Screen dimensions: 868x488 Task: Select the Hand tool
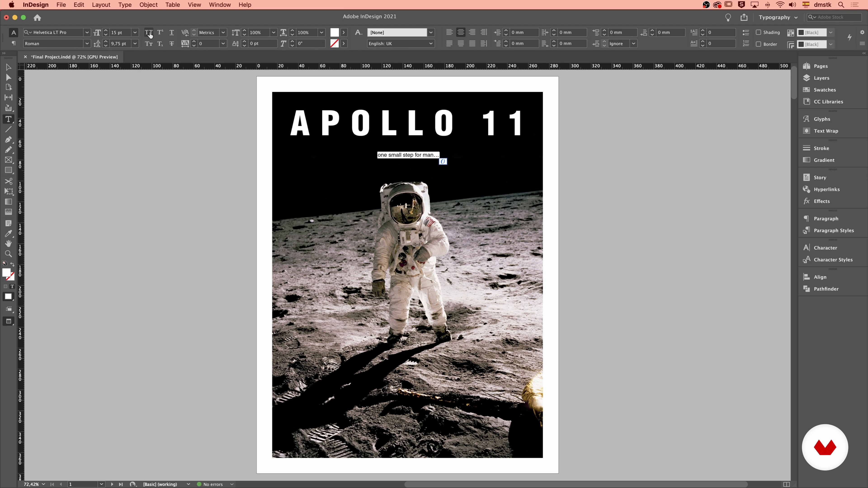pyautogui.click(x=8, y=244)
